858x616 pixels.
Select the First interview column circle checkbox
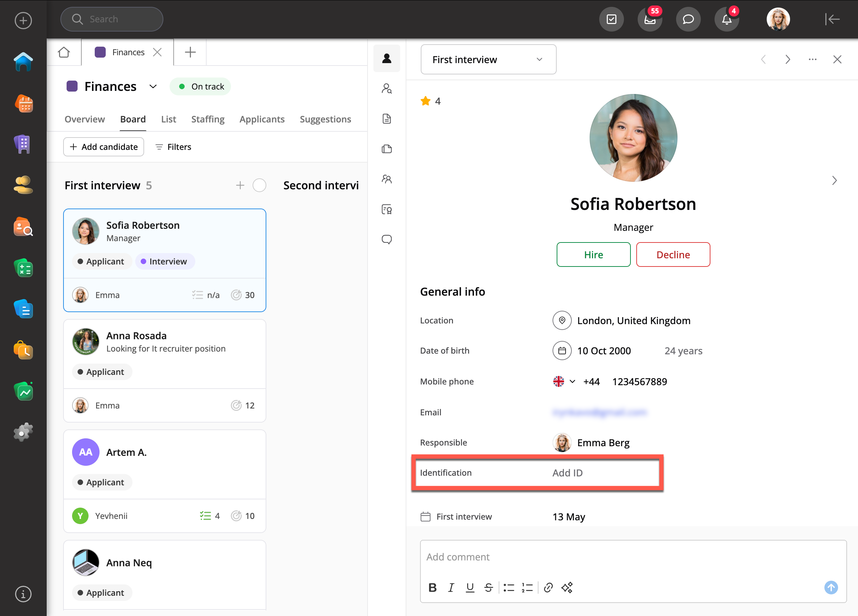(259, 185)
